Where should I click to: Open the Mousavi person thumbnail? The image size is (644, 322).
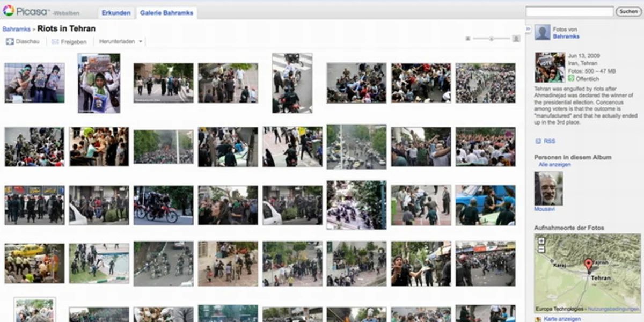(548, 188)
